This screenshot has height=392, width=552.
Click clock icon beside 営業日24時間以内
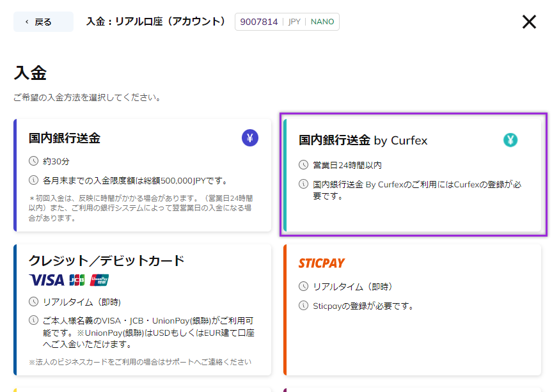[303, 165]
